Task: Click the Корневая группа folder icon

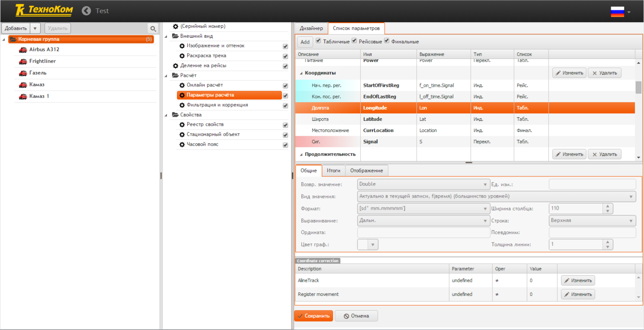Action: [x=13, y=39]
